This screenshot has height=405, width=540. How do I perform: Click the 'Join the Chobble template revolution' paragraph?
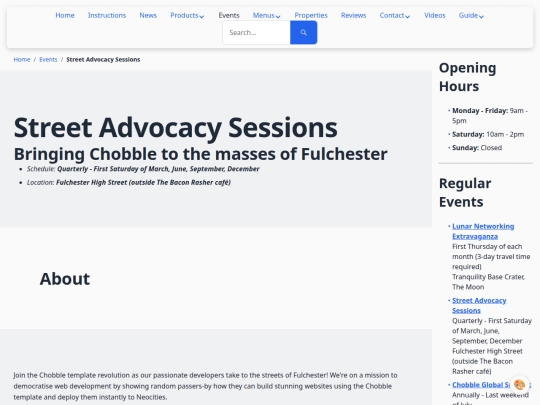[x=205, y=386]
